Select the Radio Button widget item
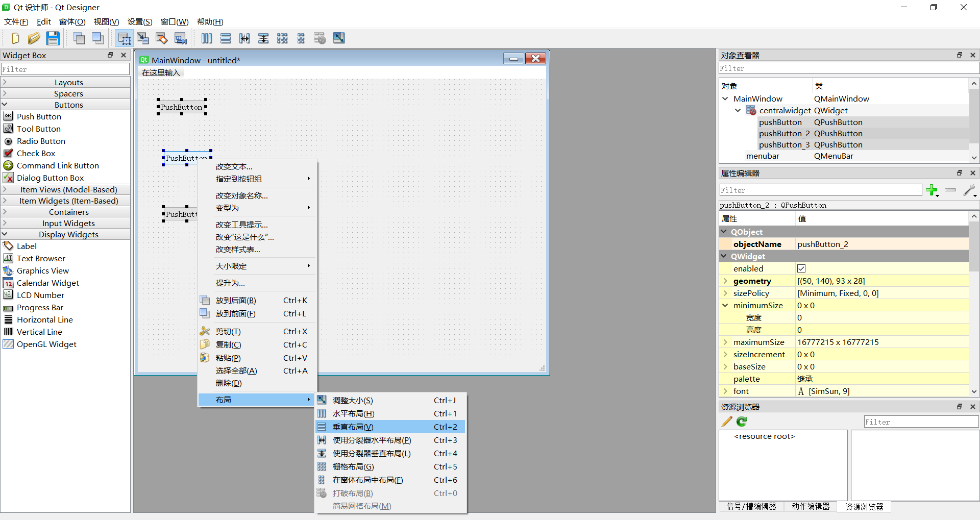The width and height of the screenshot is (980, 520). click(41, 141)
